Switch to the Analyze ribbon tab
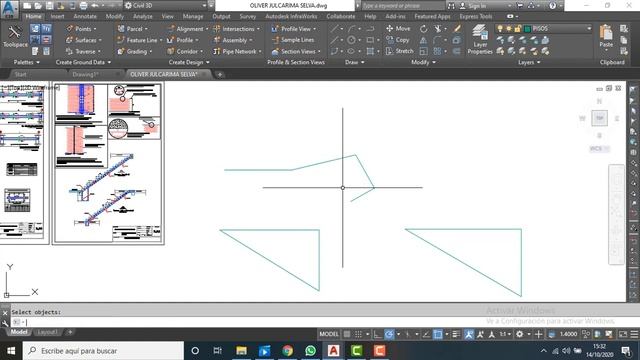Image resolution: width=640 pixels, height=360 pixels. pos(142,16)
